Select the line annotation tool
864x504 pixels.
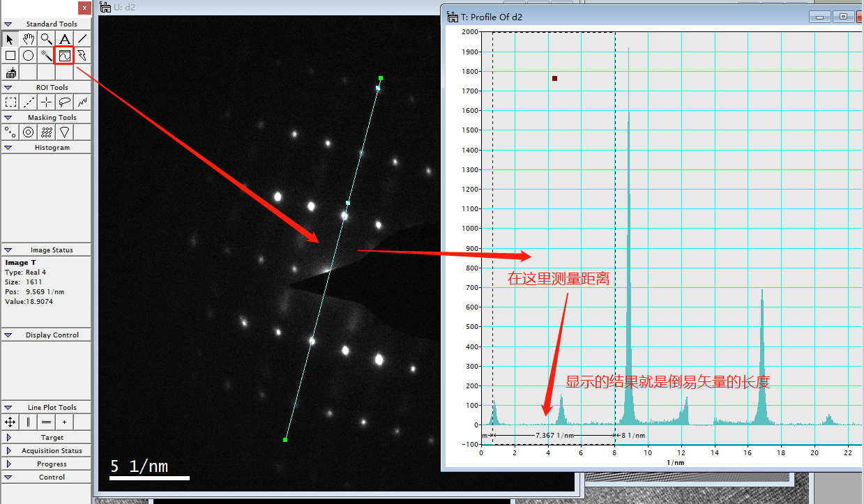tap(82, 39)
